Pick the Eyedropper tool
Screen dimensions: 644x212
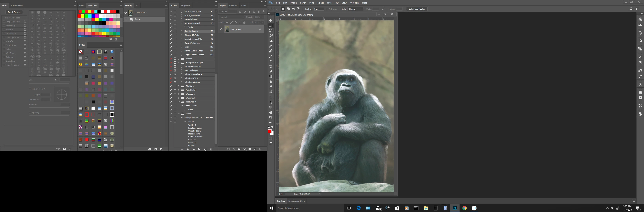[271, 46]
